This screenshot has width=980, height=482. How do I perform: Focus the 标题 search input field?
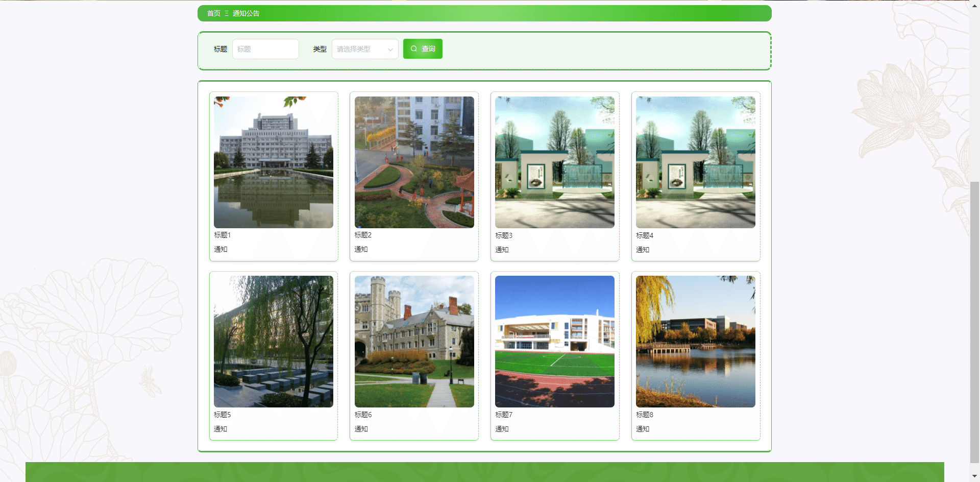click(x=265, y=49)
